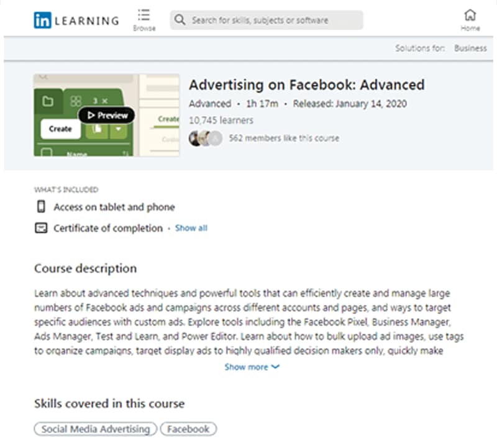
Task: Go to Home via house icon
Action: 470,15
